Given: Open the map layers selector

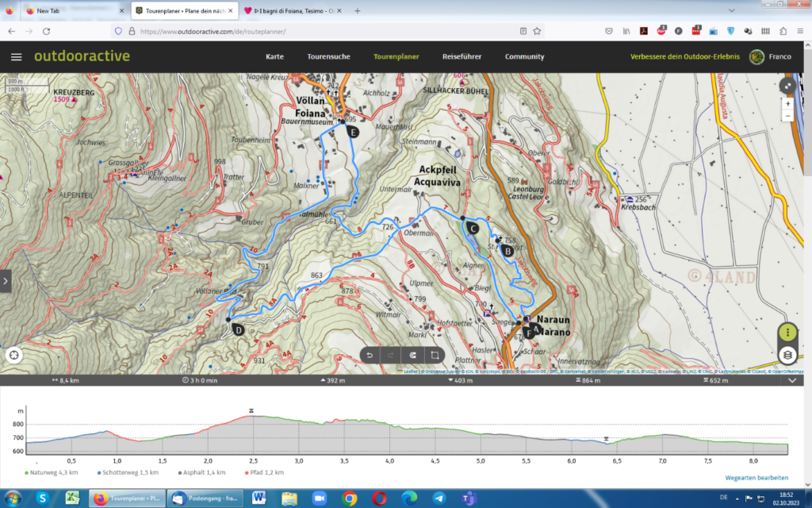Looking at the screenshot, I should coord(787,355).
